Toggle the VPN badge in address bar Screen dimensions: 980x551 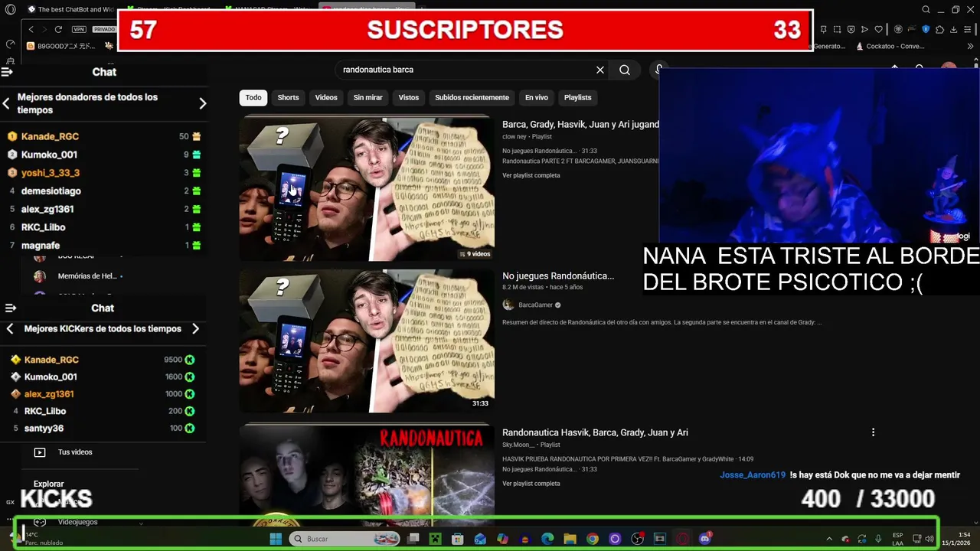[79, 29]
